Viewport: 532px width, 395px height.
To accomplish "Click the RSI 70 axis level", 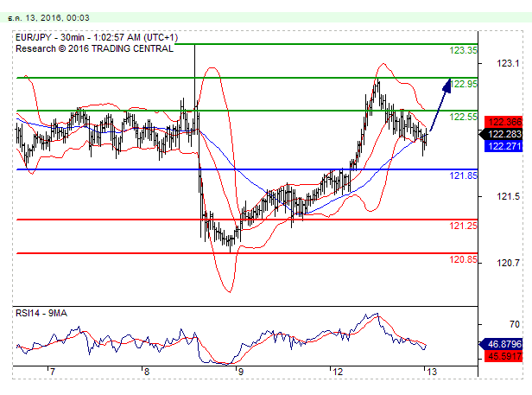I will tap(515, 324).
